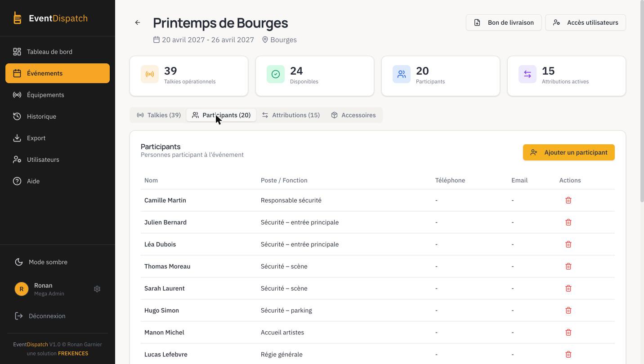Click the Talkies opérationnels radio icon
Viewport: 644px width, 364px height.
coord(150,74)
